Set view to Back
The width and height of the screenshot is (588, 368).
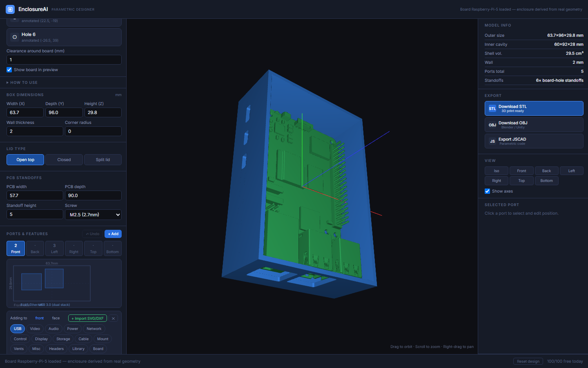(546, 171)
